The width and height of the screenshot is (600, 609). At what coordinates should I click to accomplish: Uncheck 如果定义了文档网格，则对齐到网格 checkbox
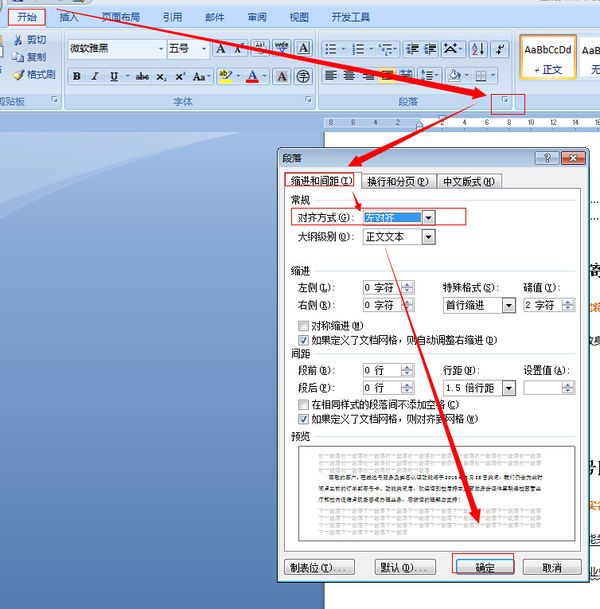tap(303, 419)
